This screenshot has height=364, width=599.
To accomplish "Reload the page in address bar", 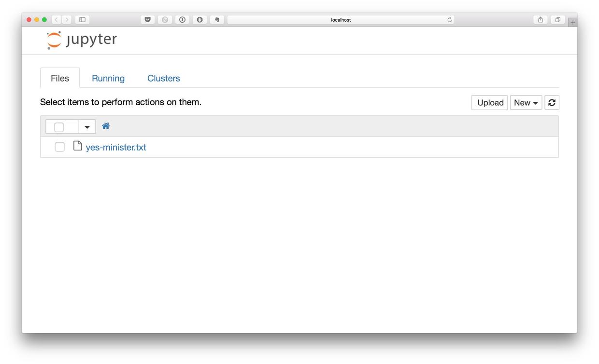I will [450, 20].
